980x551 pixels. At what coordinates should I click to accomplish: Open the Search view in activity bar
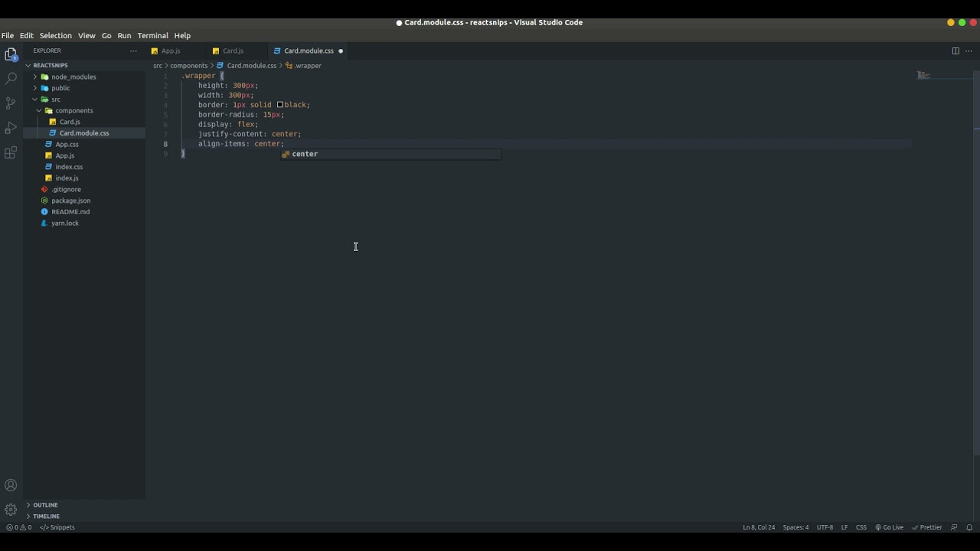point(11,78)
